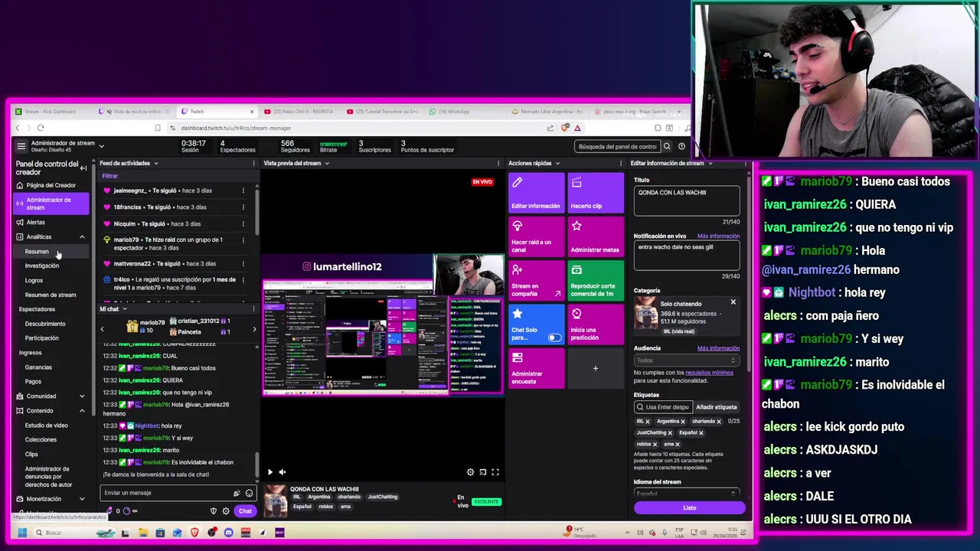Collapse the Contenido section
980x551 pixels.
coord(82,411)
